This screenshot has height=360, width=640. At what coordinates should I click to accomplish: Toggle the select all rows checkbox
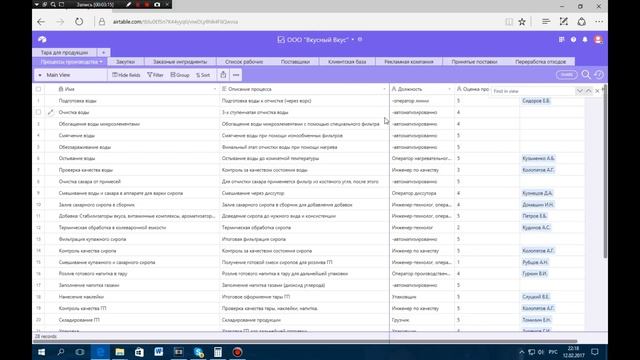point(38,89)
